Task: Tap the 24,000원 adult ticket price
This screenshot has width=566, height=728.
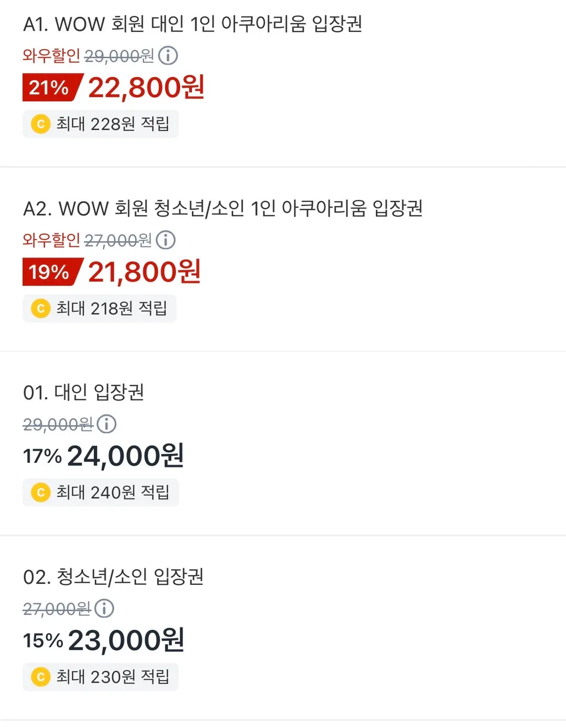Action: point(126,456)
